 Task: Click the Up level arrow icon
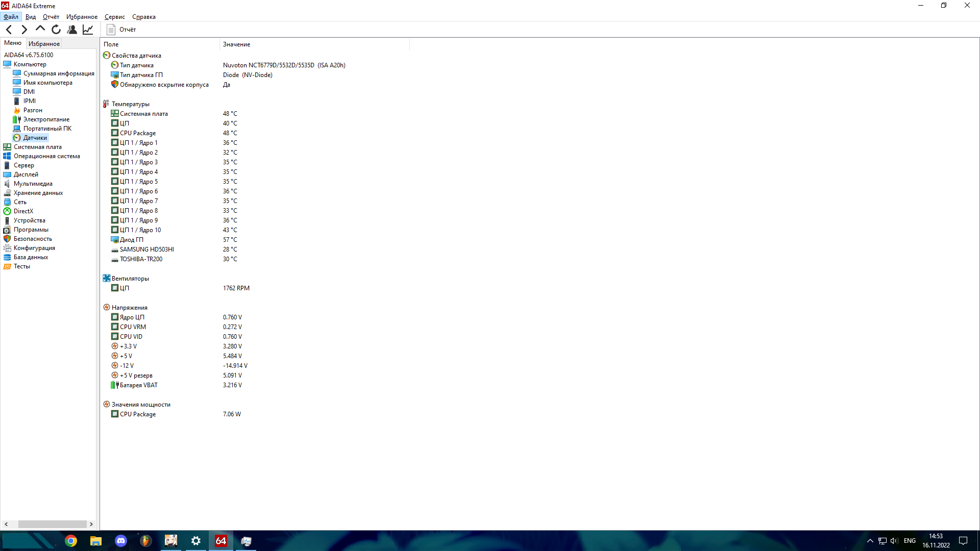[x=40, y=29]
